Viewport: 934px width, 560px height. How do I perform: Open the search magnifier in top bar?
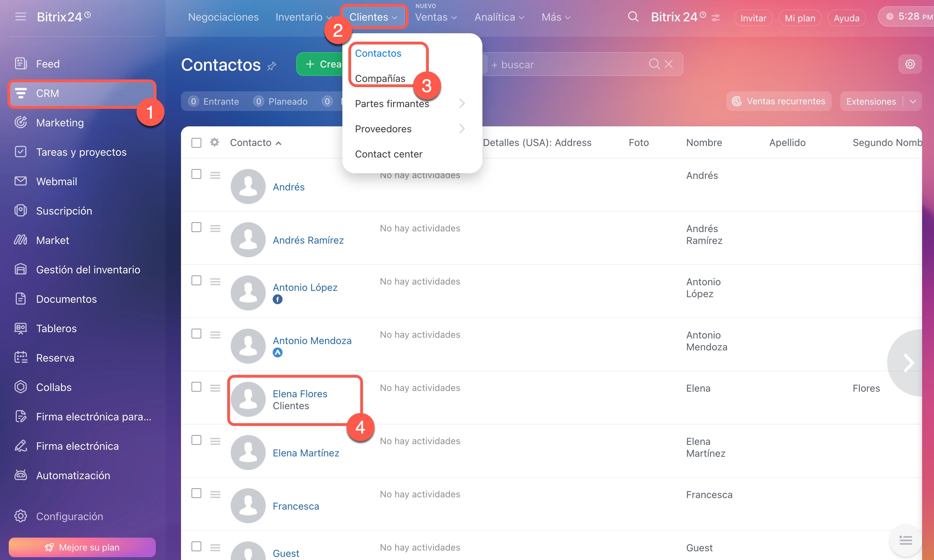[x=633, y=17]
